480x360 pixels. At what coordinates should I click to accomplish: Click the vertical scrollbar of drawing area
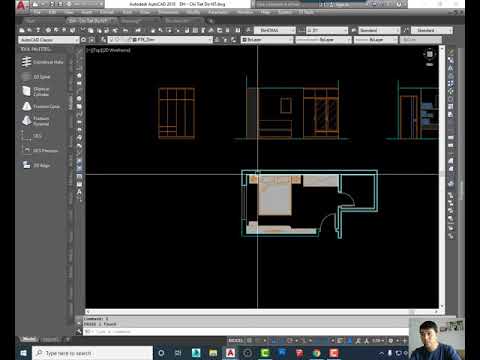coord(442,177)
